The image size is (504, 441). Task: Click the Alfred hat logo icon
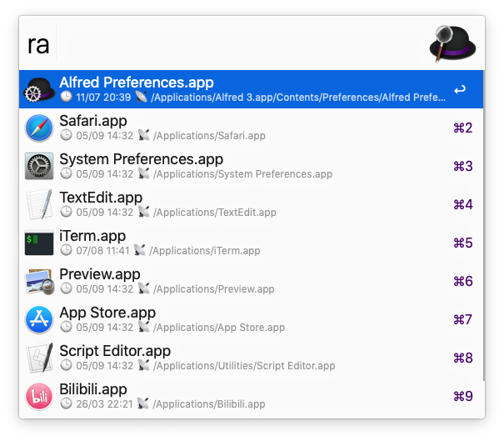click(x=452, y=44)
